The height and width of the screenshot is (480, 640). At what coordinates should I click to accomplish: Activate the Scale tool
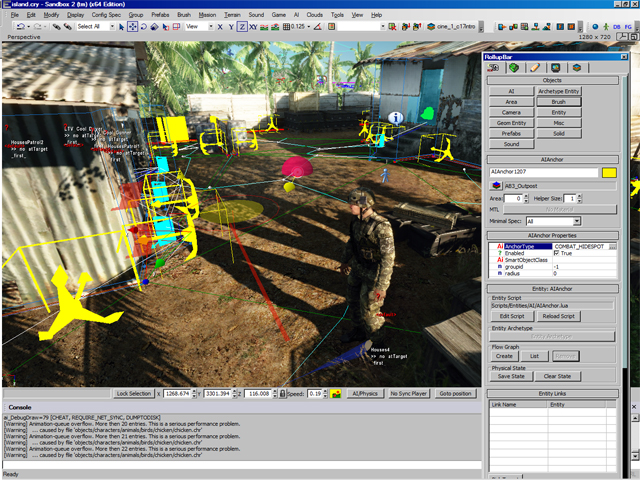pos(154,27)
